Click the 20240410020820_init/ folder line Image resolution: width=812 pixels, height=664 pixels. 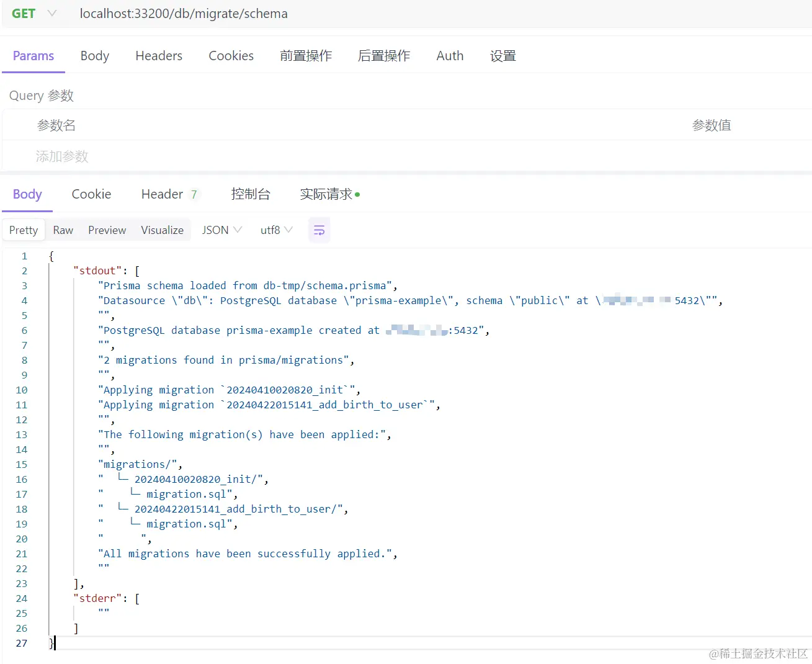point(183,480)
